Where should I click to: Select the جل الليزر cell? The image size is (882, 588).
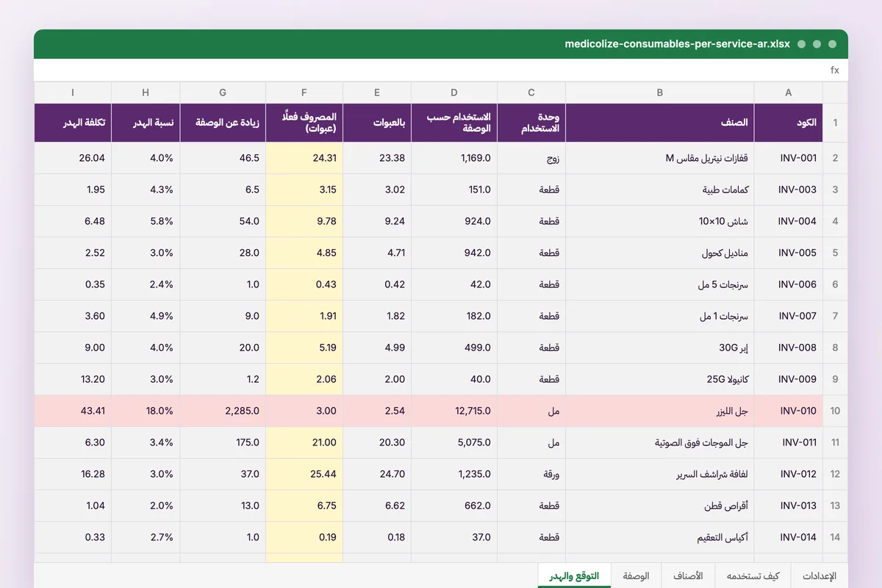click(x=660, y=411)
